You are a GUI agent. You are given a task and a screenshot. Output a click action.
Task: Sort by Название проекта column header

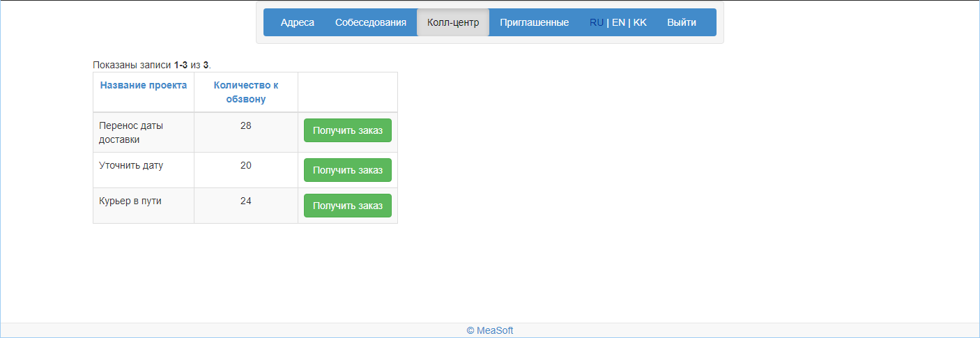coord(144,85)
